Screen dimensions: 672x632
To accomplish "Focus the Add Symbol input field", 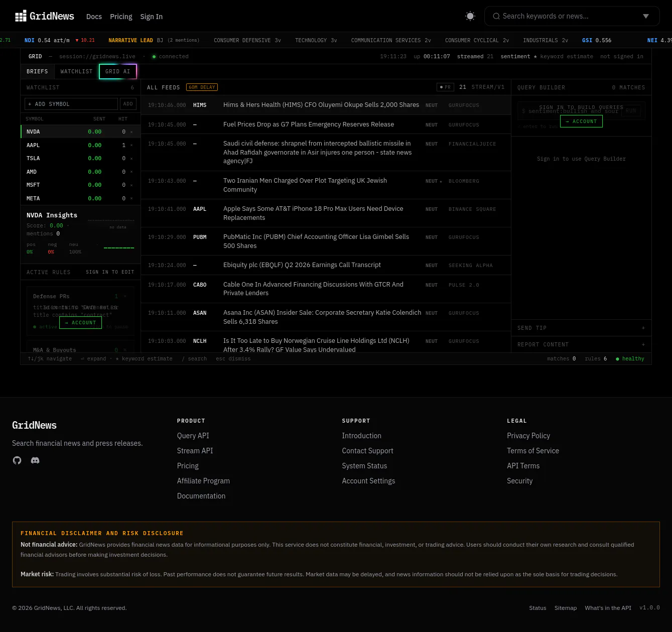I will [x=71, y=104].
